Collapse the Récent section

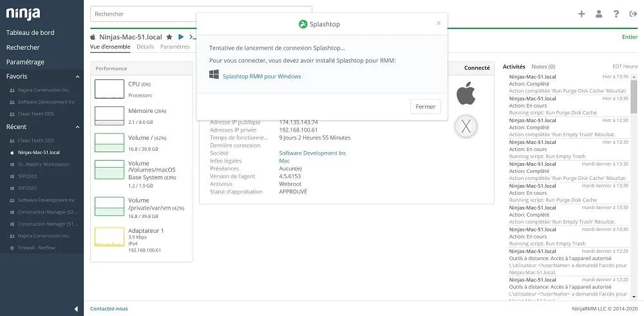[78, 127]
